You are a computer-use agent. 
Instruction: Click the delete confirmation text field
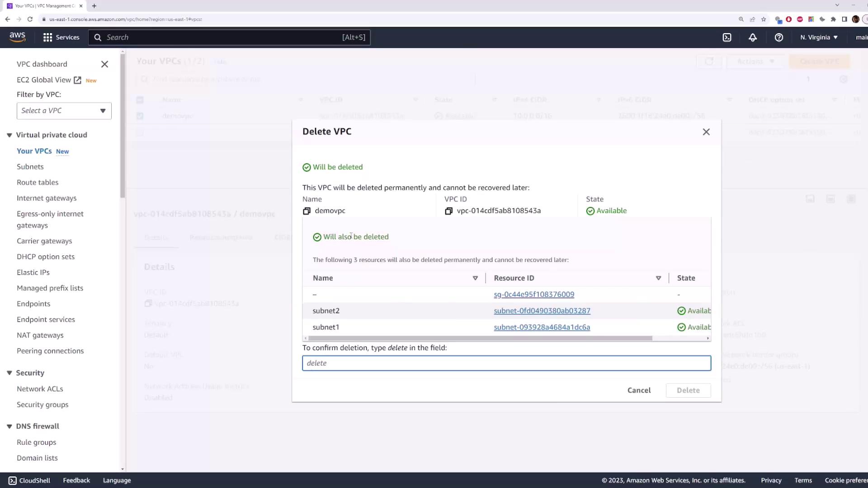pos(506,363)
